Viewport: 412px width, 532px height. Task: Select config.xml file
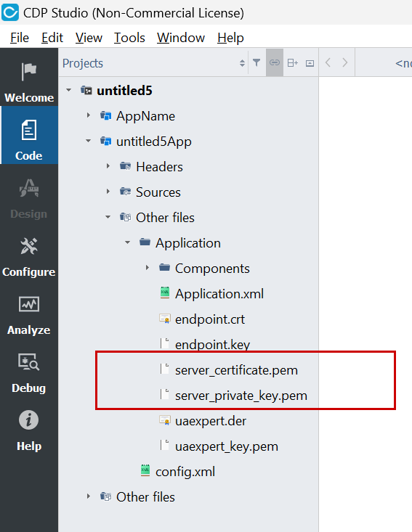click(185, 472)
